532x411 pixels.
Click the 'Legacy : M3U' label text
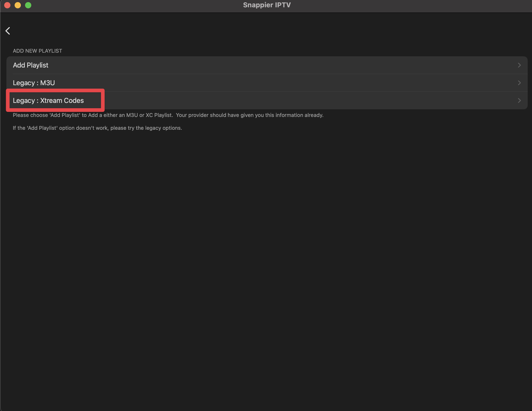[x=34, y=83]
